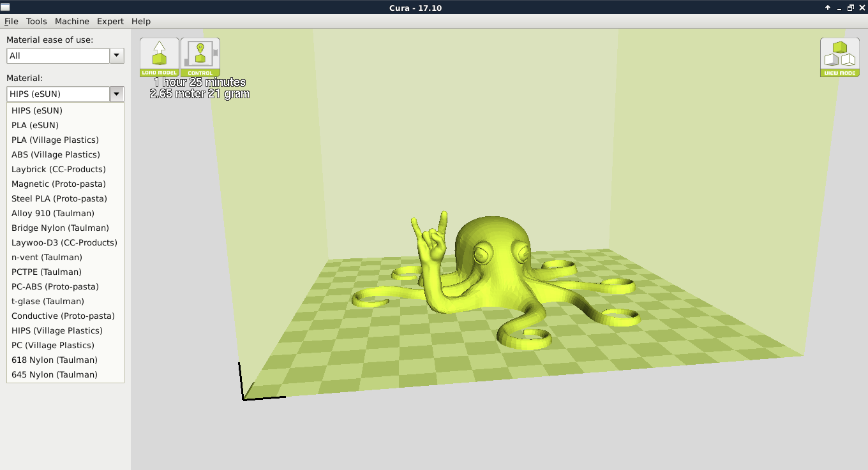Select PLA (eSUN) from material list
Screen dimensions: 868x470
[x=35, y=125]
